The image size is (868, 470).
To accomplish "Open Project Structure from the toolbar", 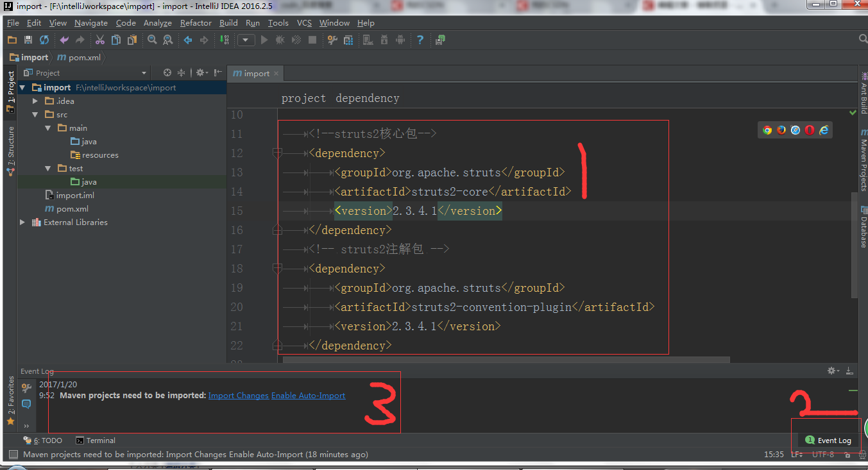I will [348, 40].
